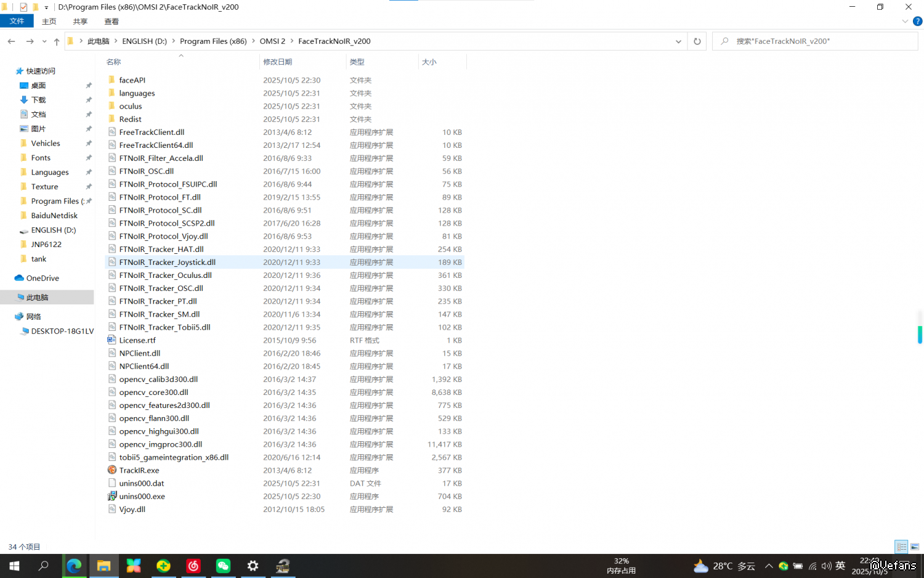Open the Home (主页) ribbon tab
This screenshot has width=924, height=578.
pos(49,22)
